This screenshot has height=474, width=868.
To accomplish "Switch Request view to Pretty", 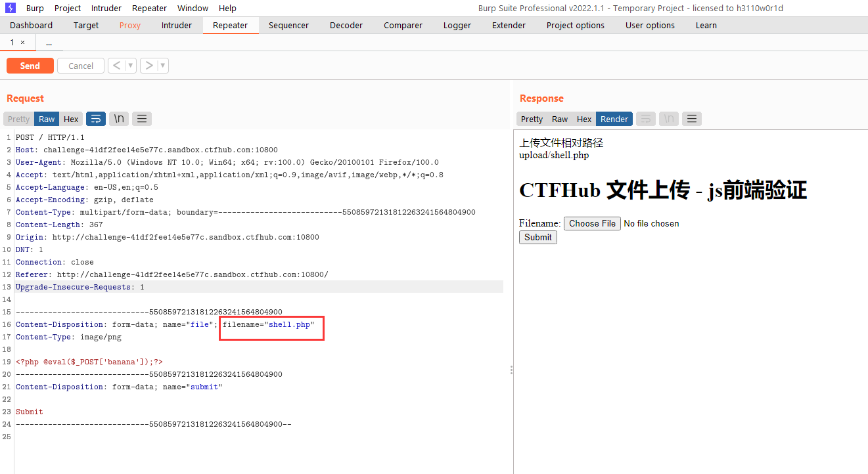I will tap(18, 119).
